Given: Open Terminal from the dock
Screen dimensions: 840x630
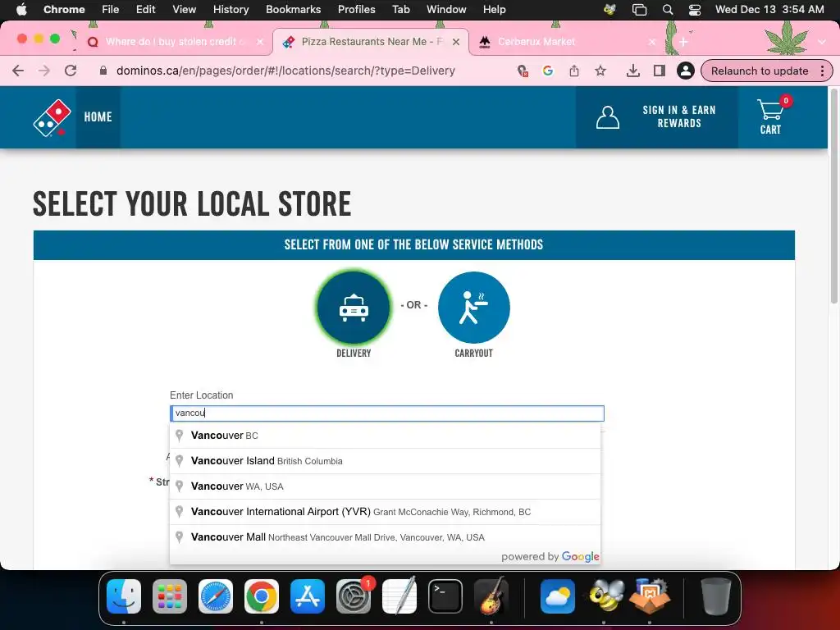Looking at the screenshot, I should (x=445, y=596).
